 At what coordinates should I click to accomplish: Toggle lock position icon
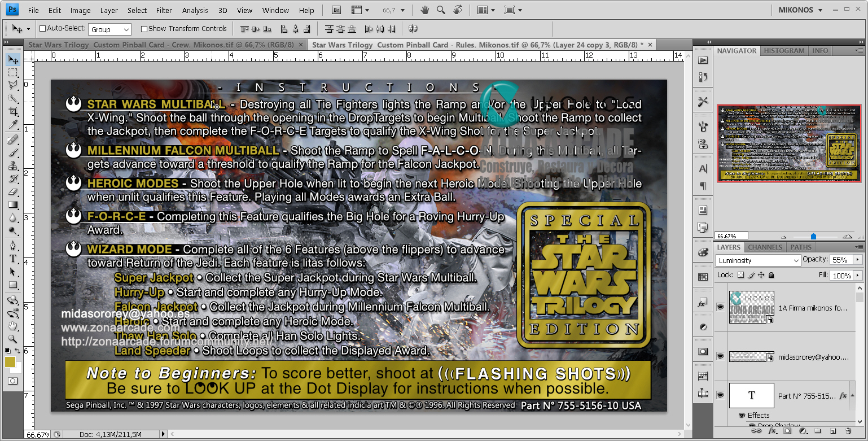[761, 275]
